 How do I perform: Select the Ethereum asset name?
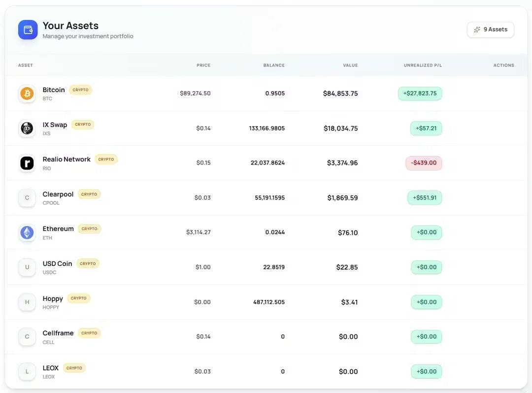(58, 229)
